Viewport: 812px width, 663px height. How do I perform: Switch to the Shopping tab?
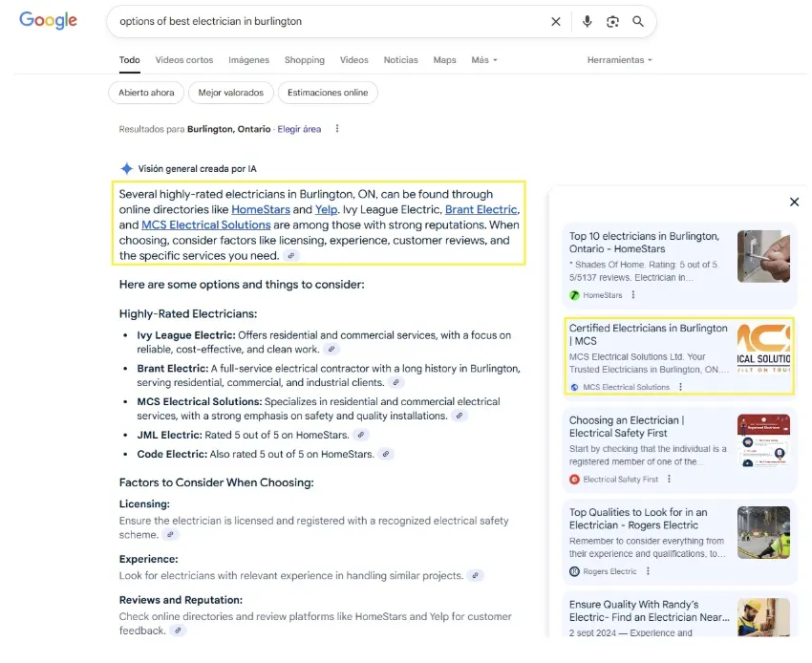pyautogui.click(x=305, y=60)
